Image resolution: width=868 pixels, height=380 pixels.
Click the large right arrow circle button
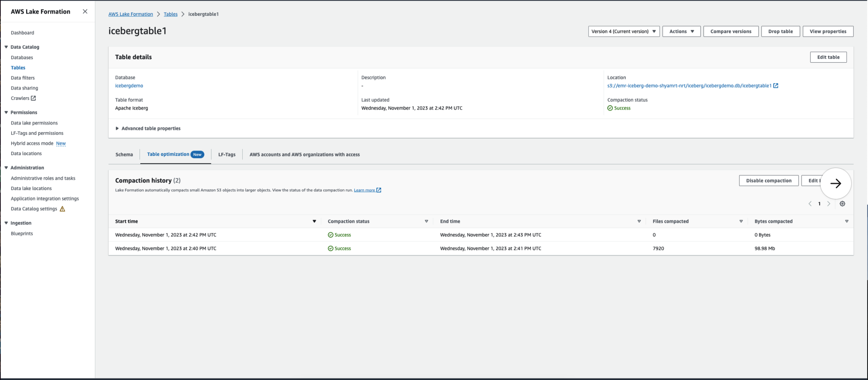835,183
